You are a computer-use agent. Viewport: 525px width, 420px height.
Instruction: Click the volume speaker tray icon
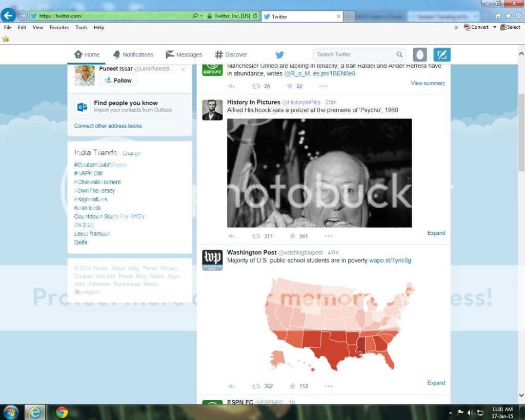[470, 413]
